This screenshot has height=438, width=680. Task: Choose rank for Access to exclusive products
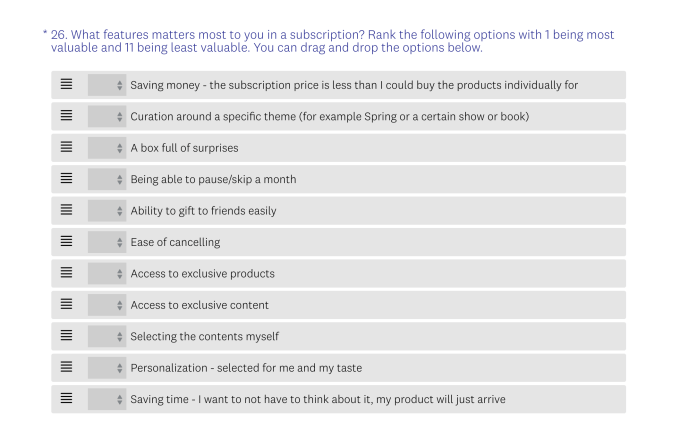click(107, 273)
